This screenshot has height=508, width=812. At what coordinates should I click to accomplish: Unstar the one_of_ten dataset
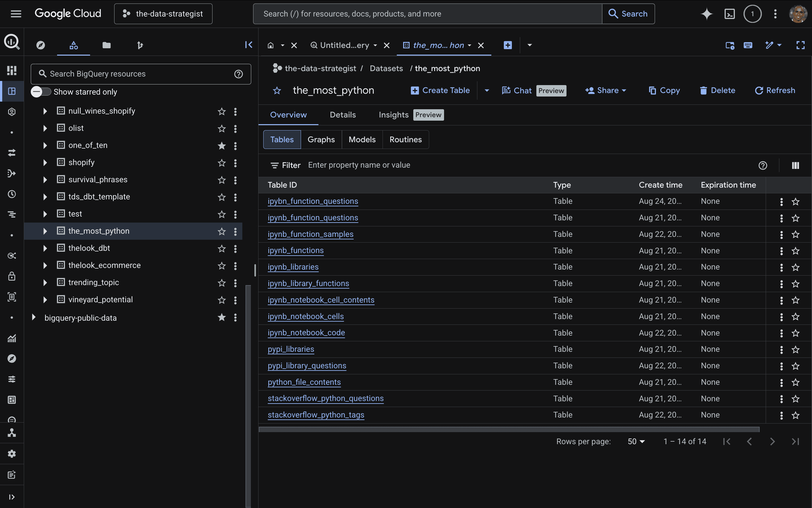click(221, 145)
